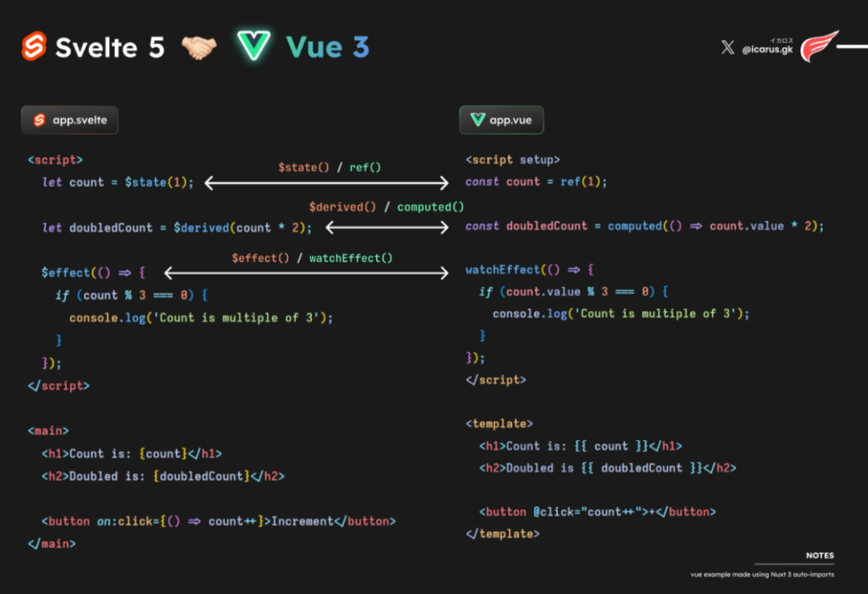Click the "});" closing line in the Svelte code
This screenshot has width=868, height=594.
pyautogui.click(x=51, y=363)
